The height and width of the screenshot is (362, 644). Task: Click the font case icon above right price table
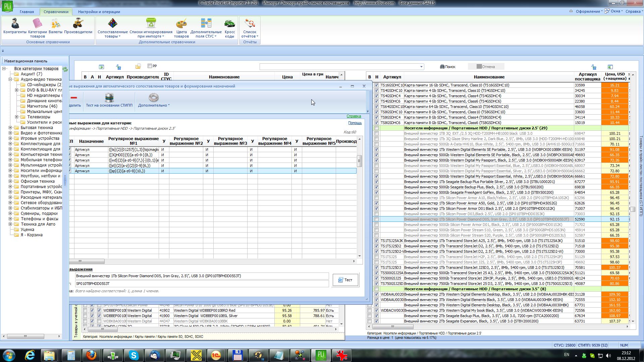[594, 67]
